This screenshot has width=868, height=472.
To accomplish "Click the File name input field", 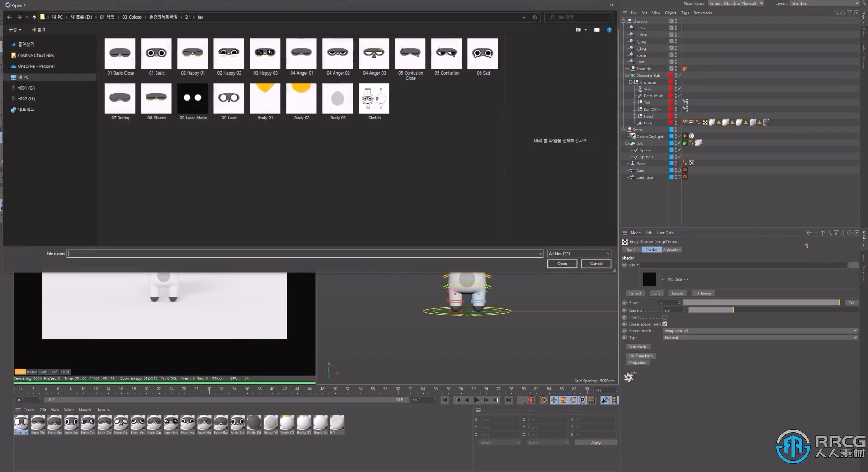I will tap(305, 254).
